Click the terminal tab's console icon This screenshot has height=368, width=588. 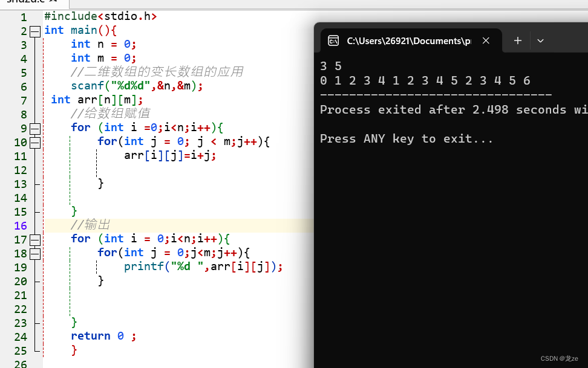point(333,40)
